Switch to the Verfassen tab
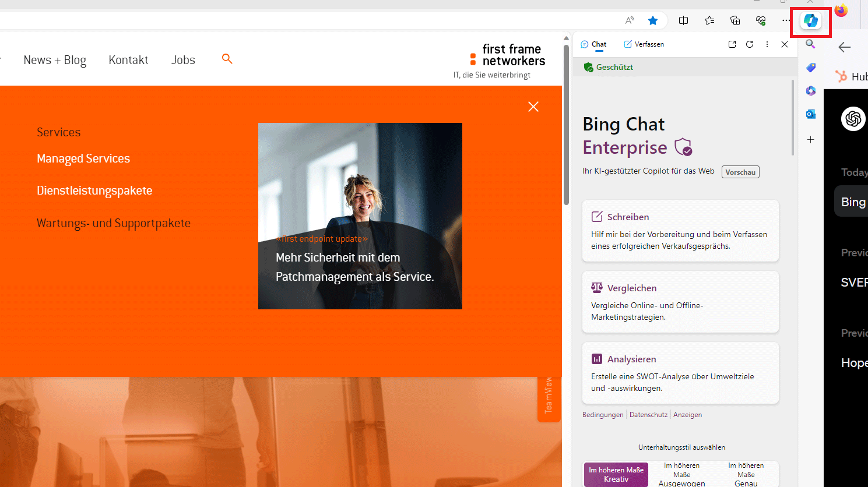Viewport: 868px width, 487px height. coord(644,44)
